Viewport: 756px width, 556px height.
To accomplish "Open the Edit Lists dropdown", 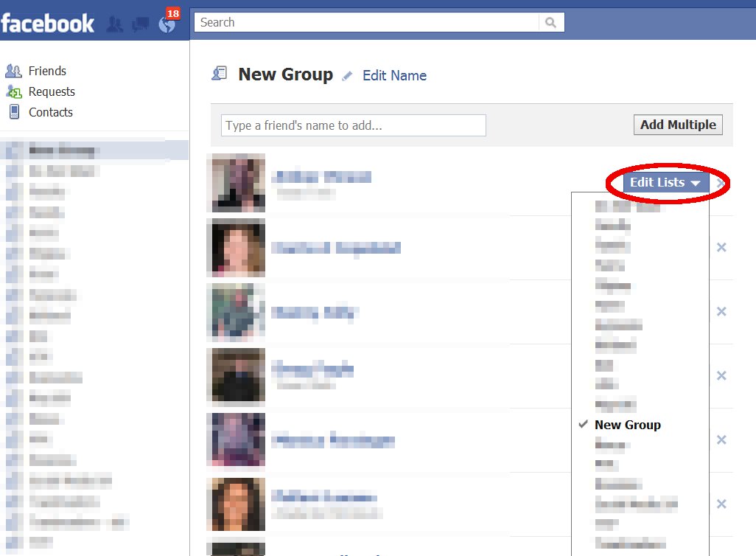I will tap(666, 182).
